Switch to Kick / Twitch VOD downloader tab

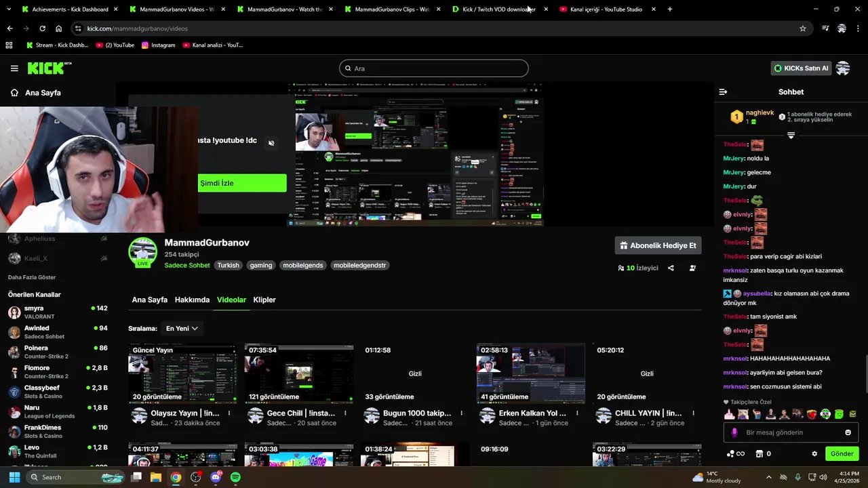(499, 9)
